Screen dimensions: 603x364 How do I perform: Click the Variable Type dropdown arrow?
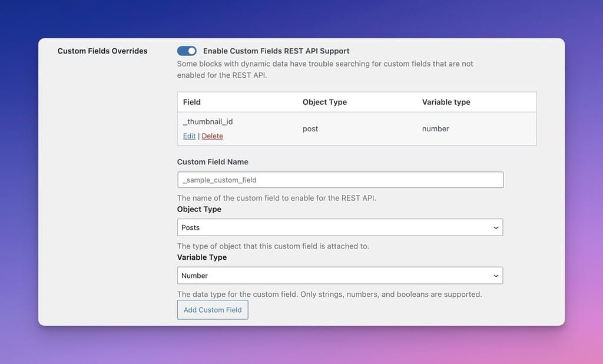(496, 275)
